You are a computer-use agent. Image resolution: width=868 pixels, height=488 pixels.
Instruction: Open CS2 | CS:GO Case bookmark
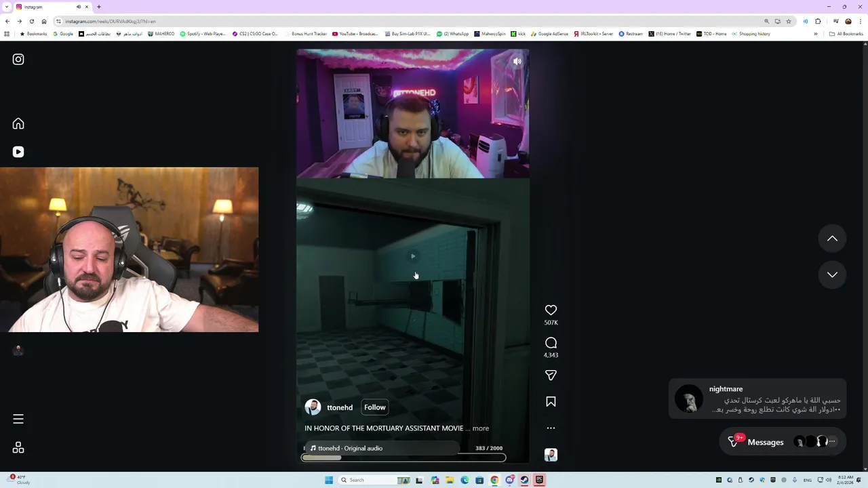pos(255,34)
